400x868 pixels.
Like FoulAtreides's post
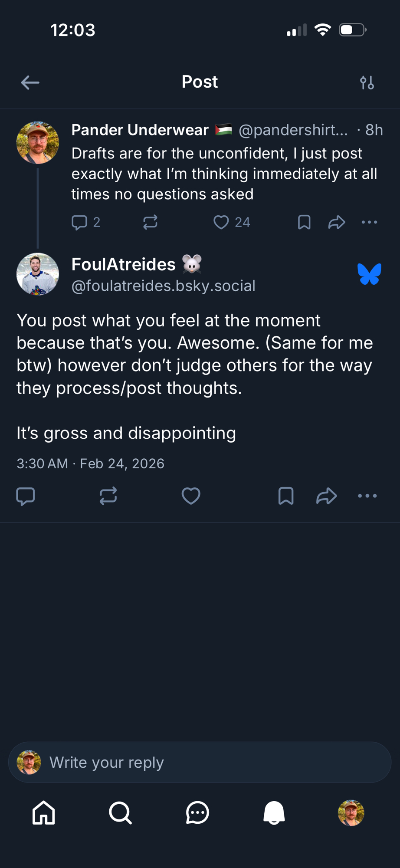tap(191, 496)
